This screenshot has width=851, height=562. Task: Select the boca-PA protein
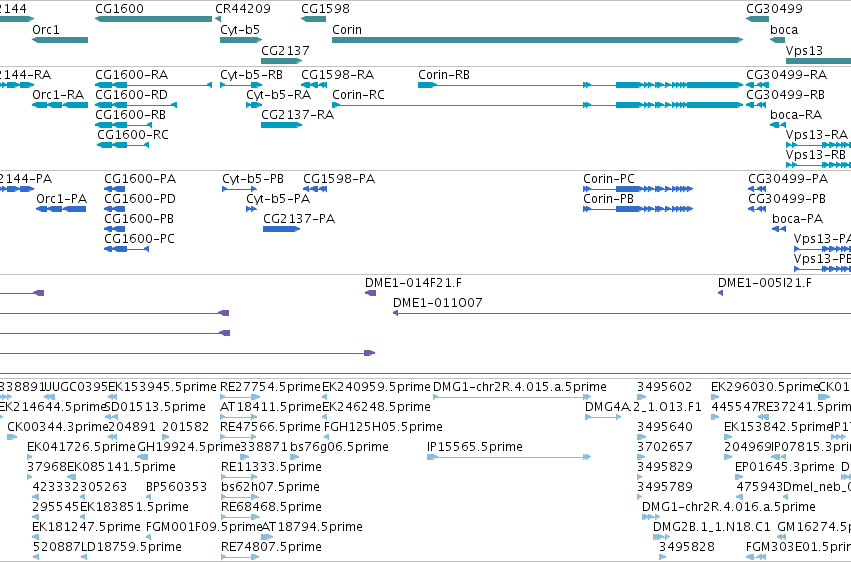[779, 229]
